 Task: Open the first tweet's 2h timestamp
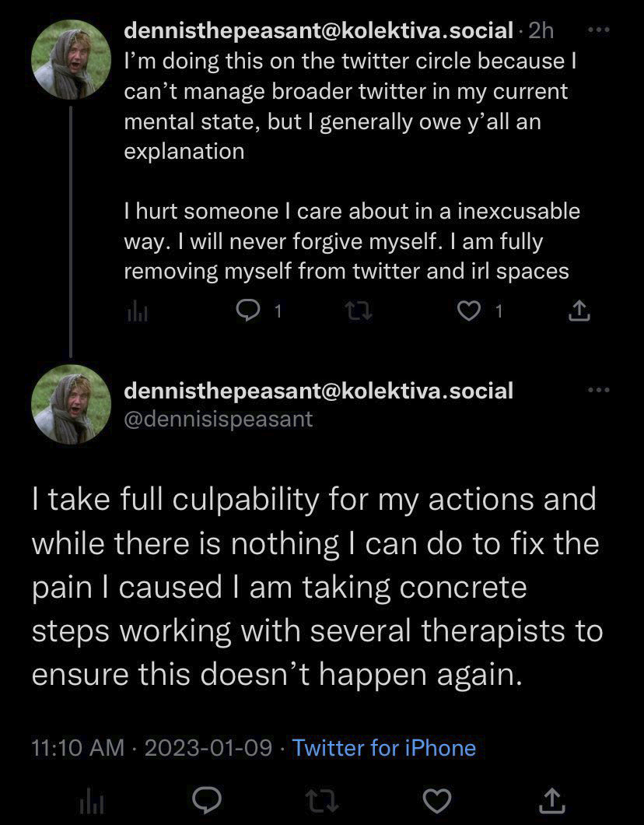coord(541,31)
